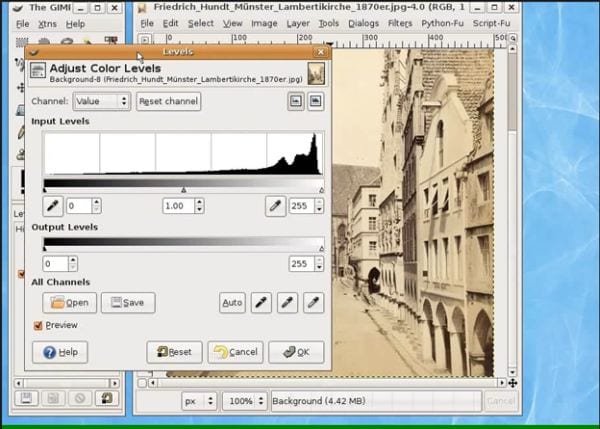Toggle the Preview checkbox

pos(38,325)
